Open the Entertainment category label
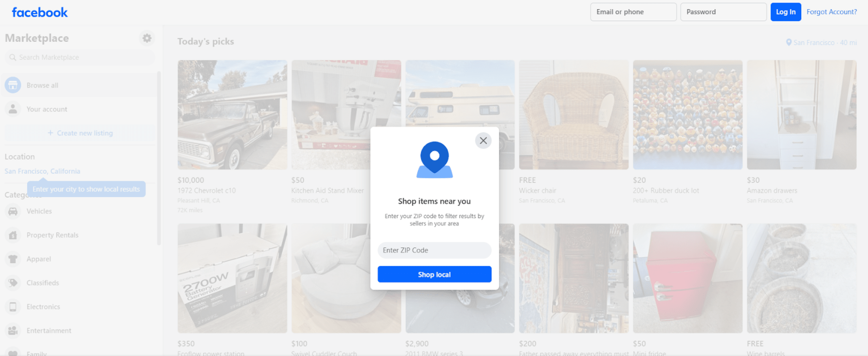This screenshot has height=356, width=868. tap(49, 331)
